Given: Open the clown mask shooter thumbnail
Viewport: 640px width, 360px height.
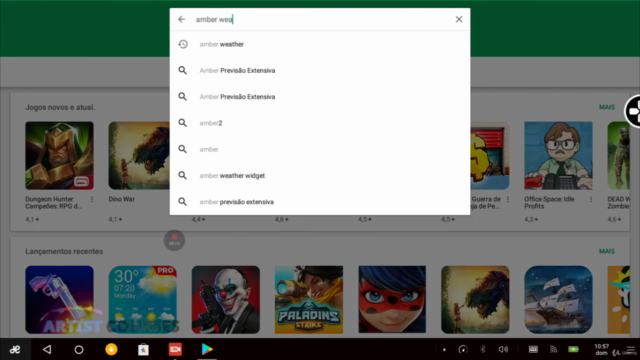Looking at the screenshot, I should click(226, 300).
